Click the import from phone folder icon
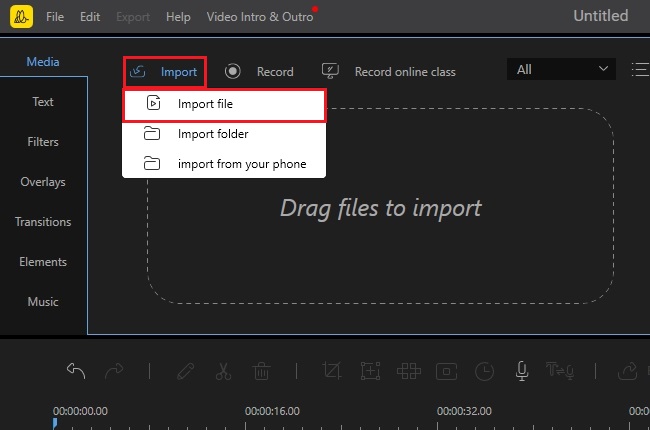Image resolution: width=650 pixels, height=430 pixels. 152,163
